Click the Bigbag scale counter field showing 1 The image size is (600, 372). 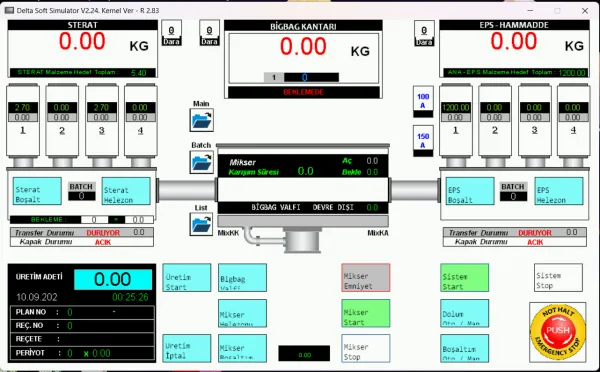click(x=274, y=77)
